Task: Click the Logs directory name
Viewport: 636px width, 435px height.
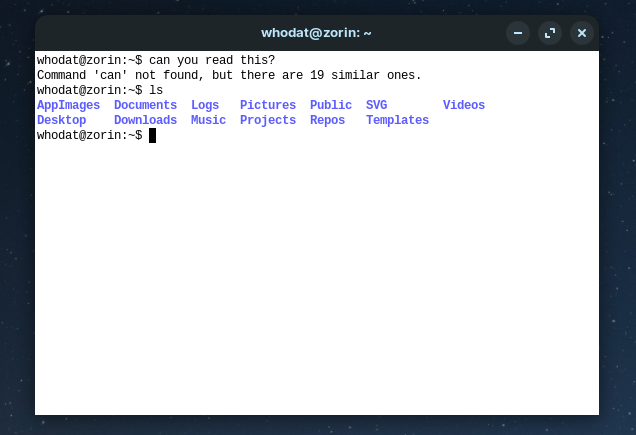Action: [205, 105]
